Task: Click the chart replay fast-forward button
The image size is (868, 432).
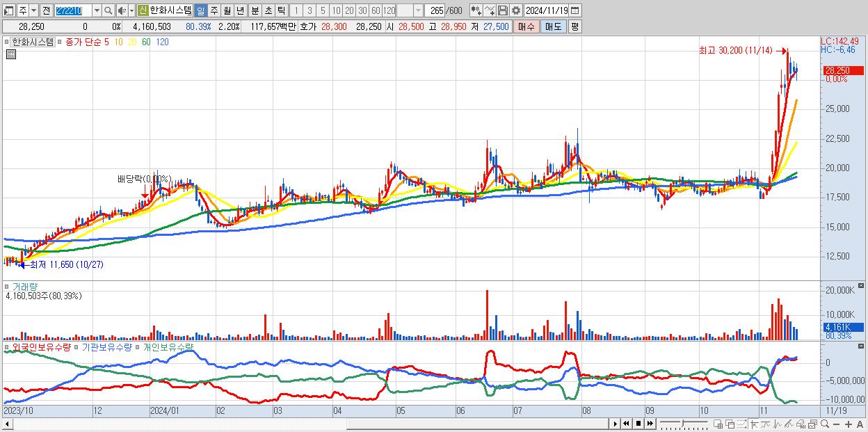Action: [x=650, y=424]
